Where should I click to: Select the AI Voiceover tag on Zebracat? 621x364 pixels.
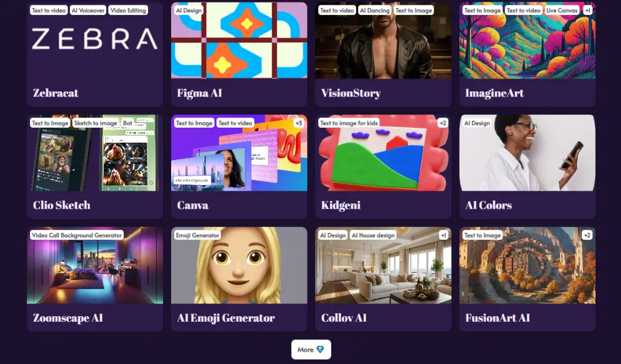pos(87,10)
